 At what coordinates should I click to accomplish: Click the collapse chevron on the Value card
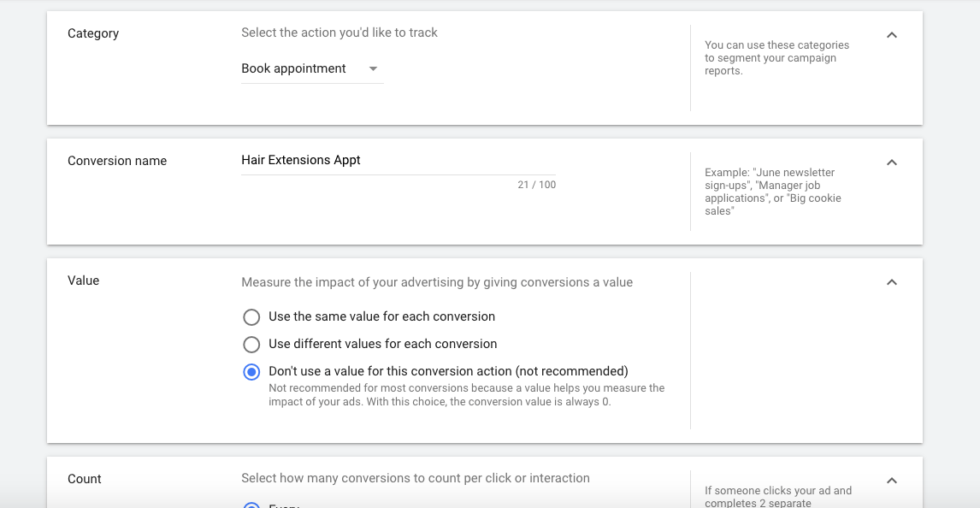pyautogui.click(x=891, y=281)
